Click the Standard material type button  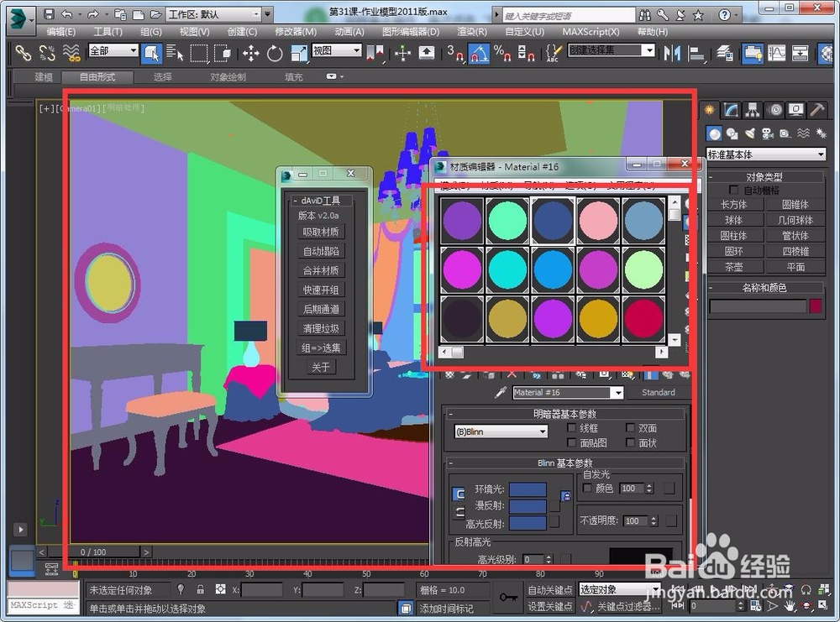pos(659,392)
